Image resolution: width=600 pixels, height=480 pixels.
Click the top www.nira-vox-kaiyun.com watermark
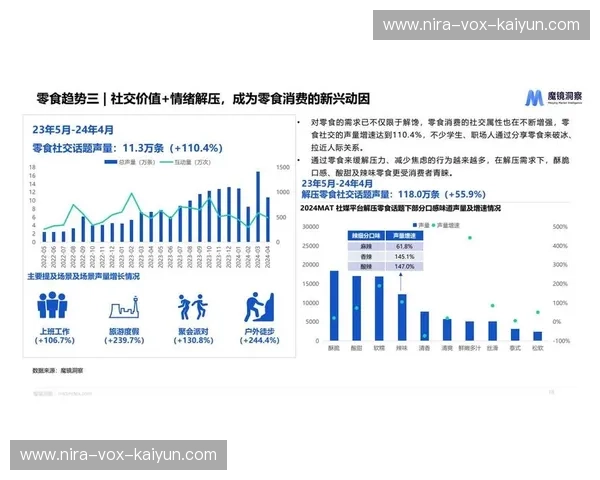pyautogui.click(x=481, y=24)
